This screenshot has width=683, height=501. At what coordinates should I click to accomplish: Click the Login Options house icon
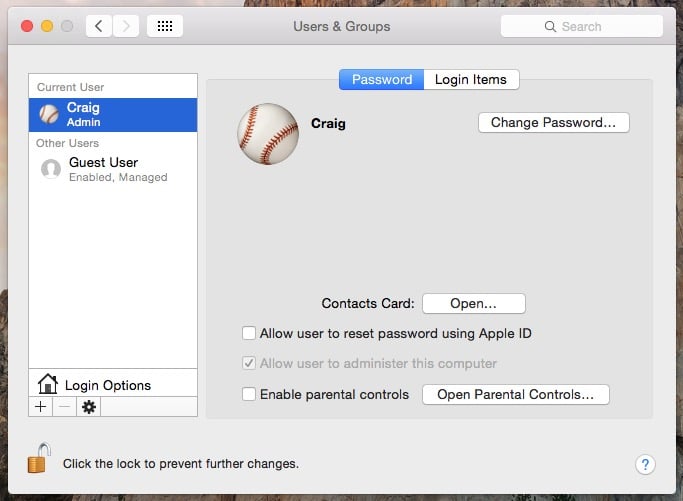[x=47, y=384]
